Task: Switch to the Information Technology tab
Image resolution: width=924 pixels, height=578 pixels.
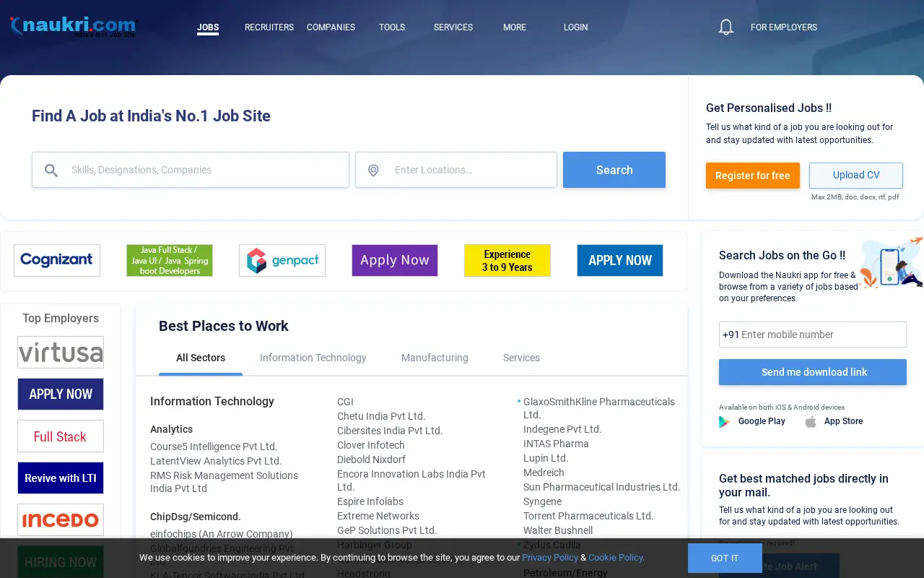Action: click(313, 358)
